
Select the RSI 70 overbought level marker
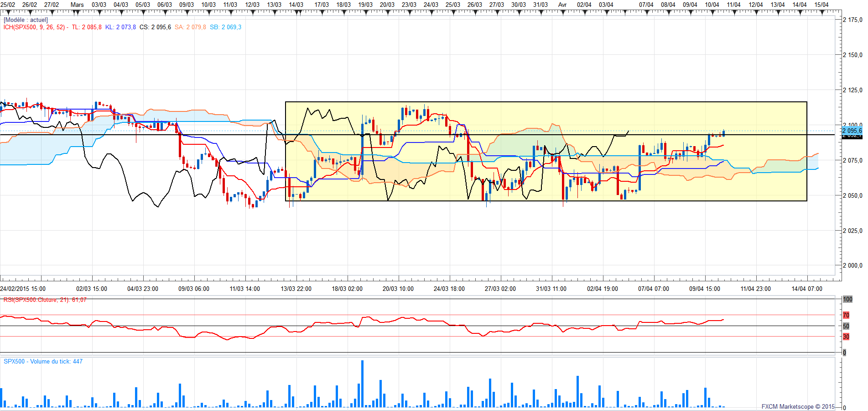tap(846, 315)
